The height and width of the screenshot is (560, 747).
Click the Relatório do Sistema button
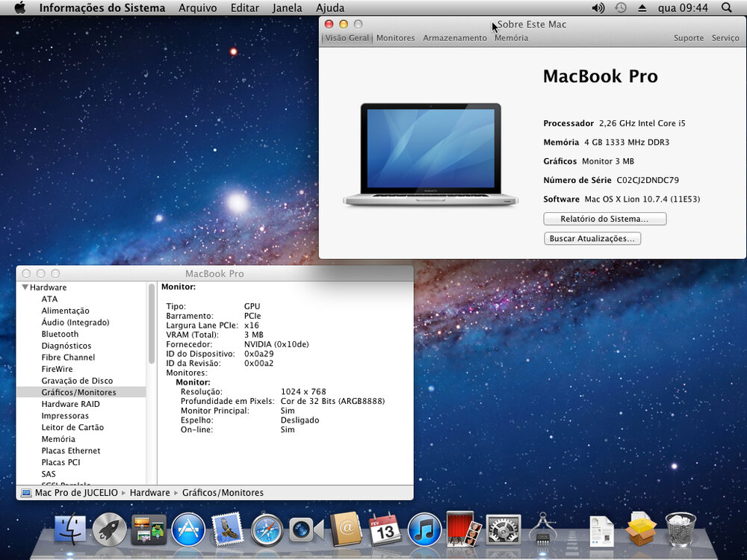click(604, 220)
